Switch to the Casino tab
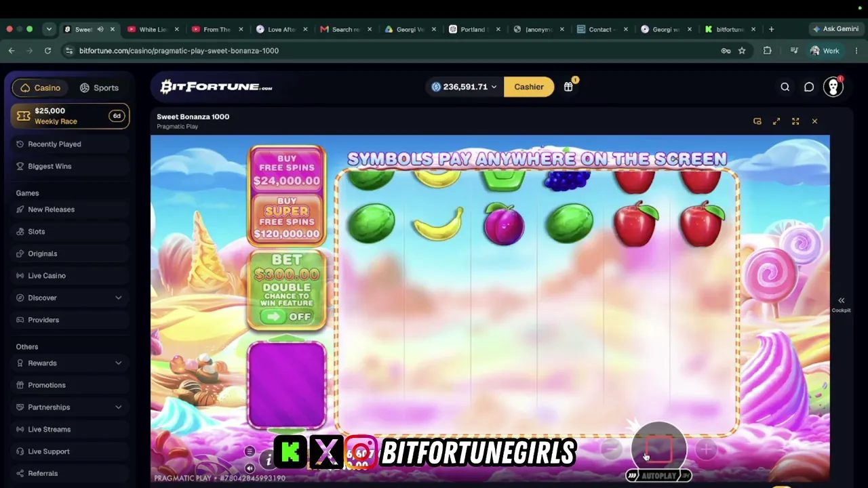This screenshot has width=868, height=488. [41, 87]
